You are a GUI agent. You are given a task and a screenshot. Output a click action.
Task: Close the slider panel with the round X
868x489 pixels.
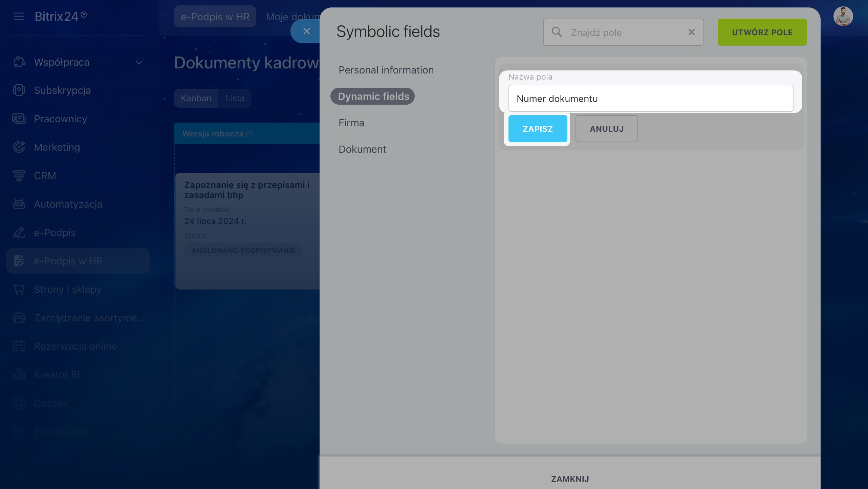(x=306, y=31)
